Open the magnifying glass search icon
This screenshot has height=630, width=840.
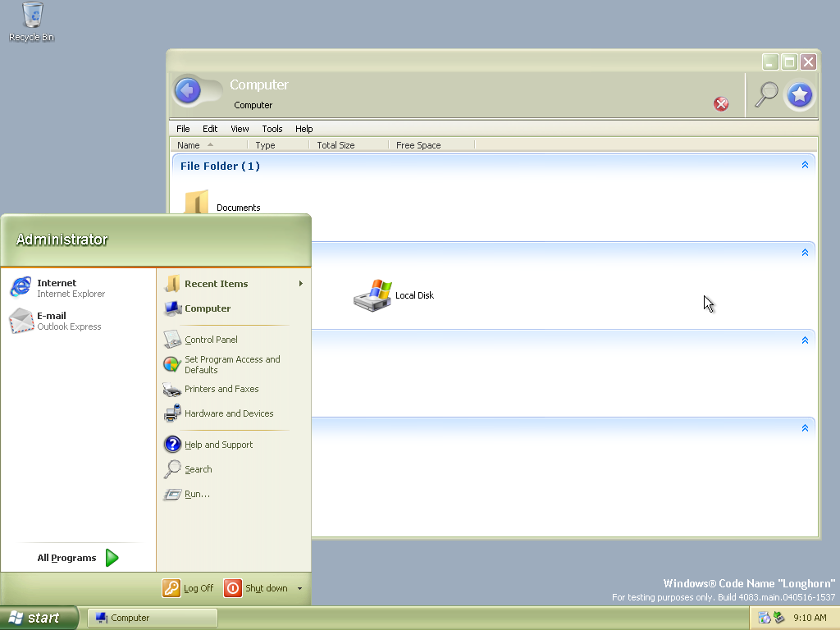(766, 94)
